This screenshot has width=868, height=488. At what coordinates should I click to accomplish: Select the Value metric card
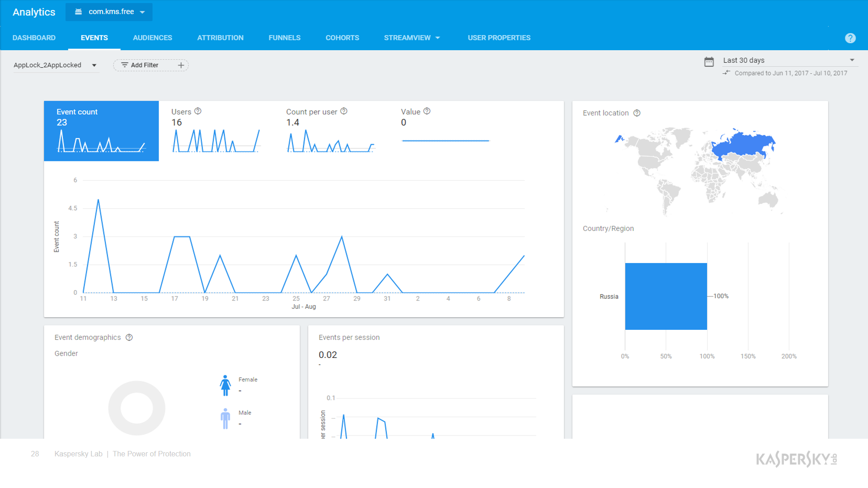click(446, 131)
